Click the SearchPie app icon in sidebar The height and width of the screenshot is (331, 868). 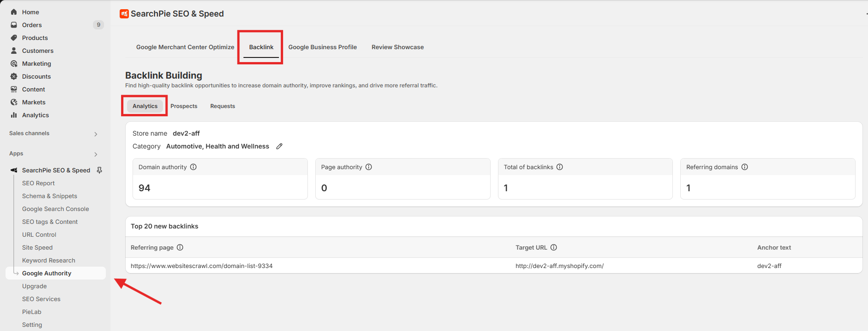(14, 170)
